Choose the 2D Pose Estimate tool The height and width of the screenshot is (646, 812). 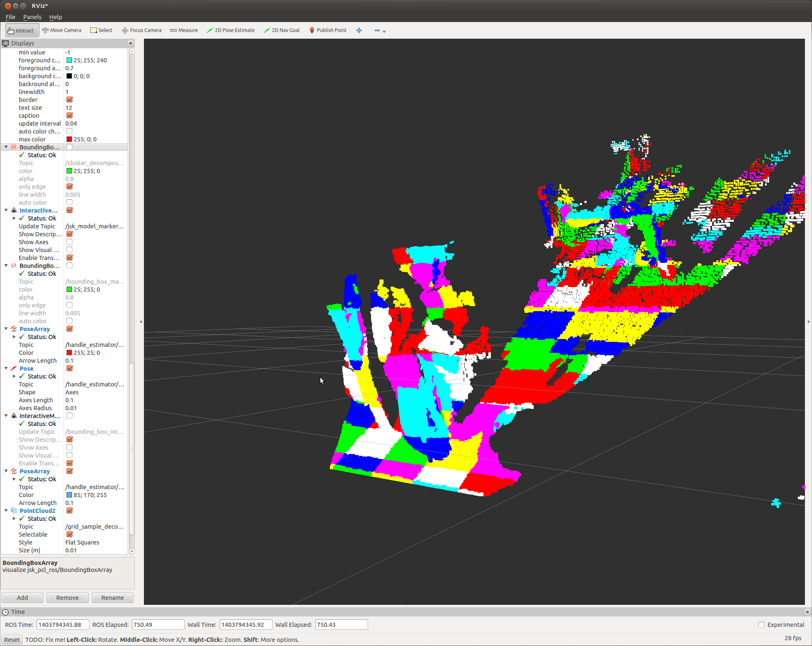(231, 30)
